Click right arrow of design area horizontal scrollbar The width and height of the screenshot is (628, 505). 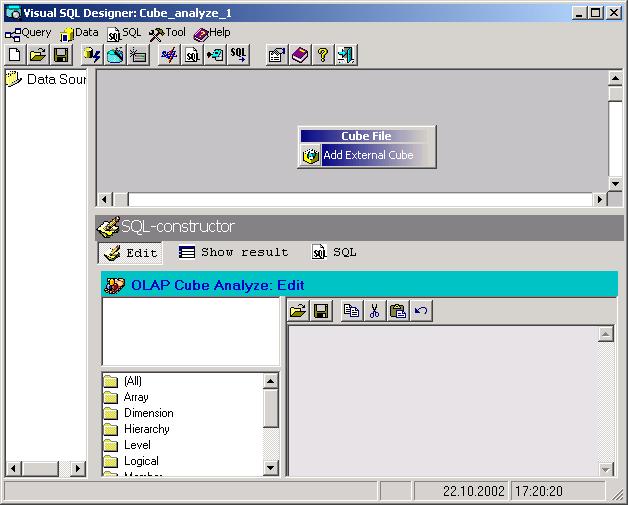click(x=600, y=199)
